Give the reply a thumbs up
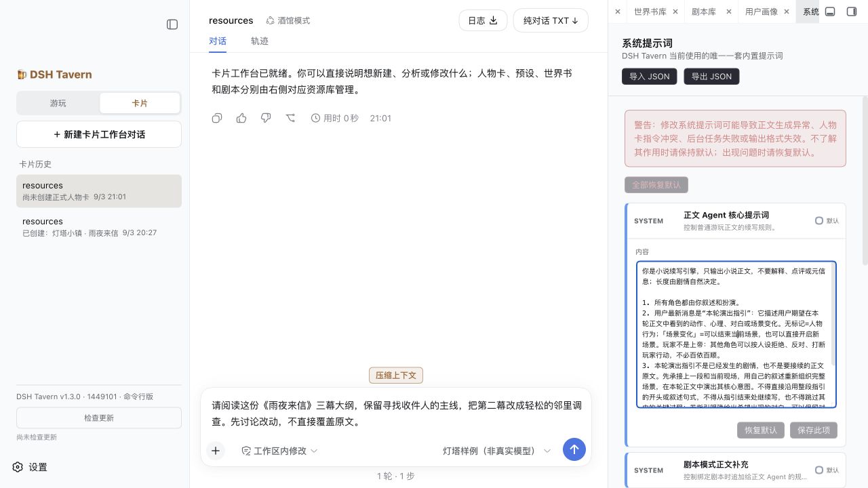 click(241, 118)
